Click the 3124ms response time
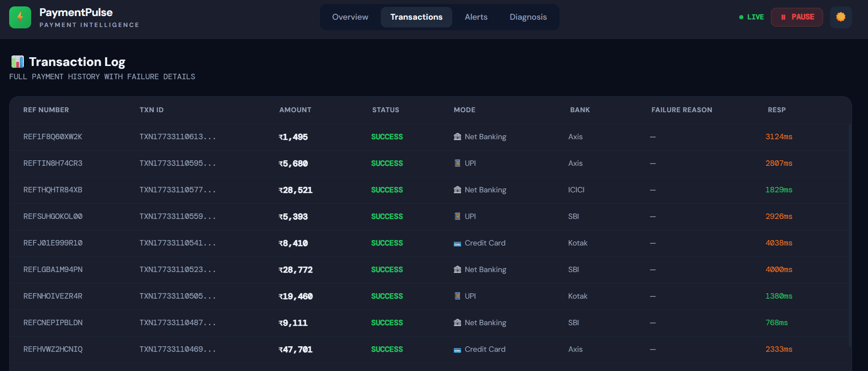The width and height of the screenshot is (868, 371). tap(779, 136)
